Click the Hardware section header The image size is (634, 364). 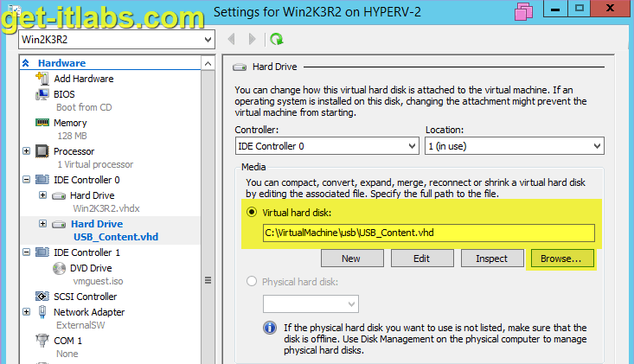[62, 63]
